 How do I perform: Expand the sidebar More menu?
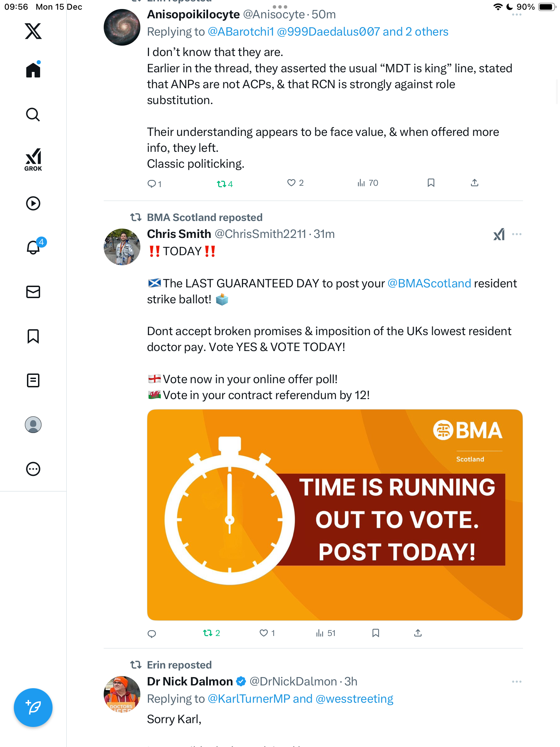tap(33, 469)
